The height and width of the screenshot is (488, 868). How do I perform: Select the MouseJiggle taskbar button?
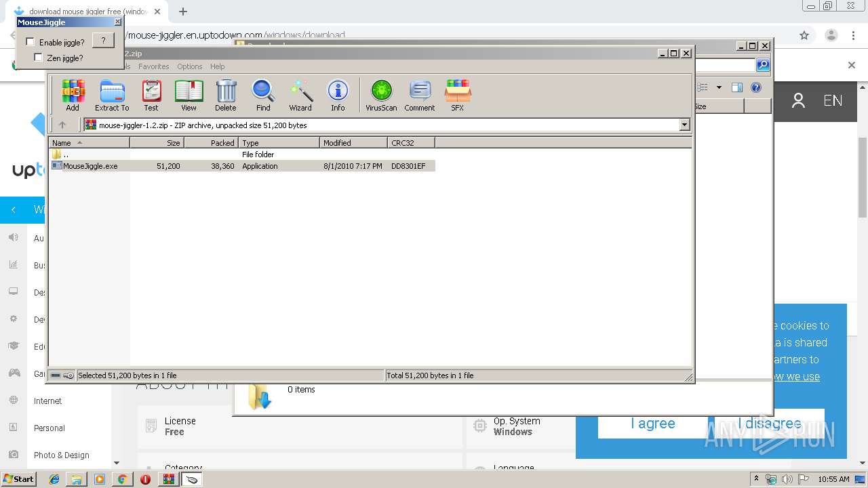(192, 479)
